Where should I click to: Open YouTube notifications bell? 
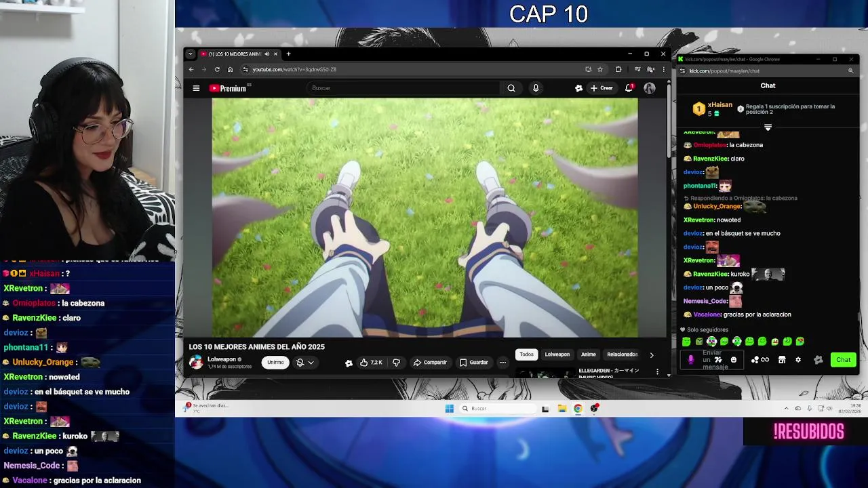coord(629,88)
